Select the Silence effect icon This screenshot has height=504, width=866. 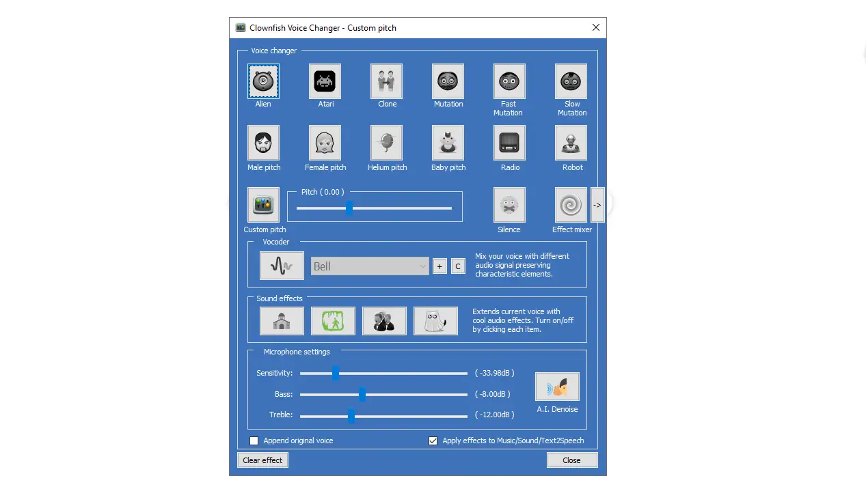click(509, 205)
